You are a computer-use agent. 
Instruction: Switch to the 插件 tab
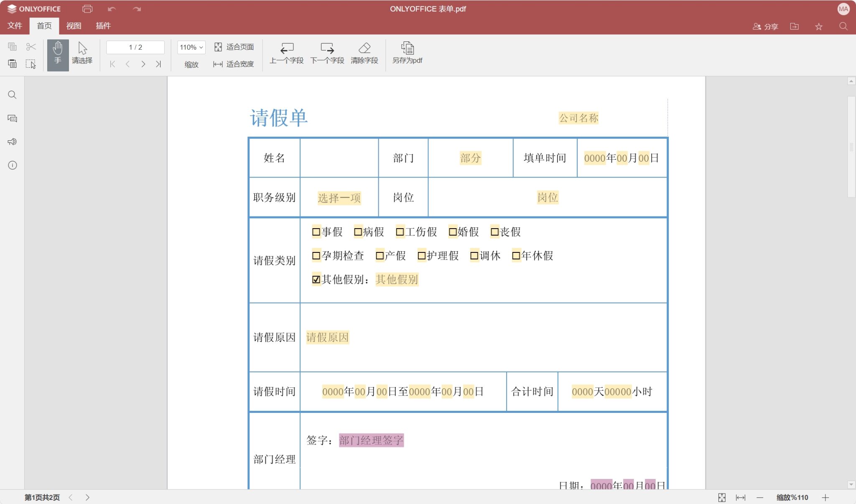pos(103,26)
